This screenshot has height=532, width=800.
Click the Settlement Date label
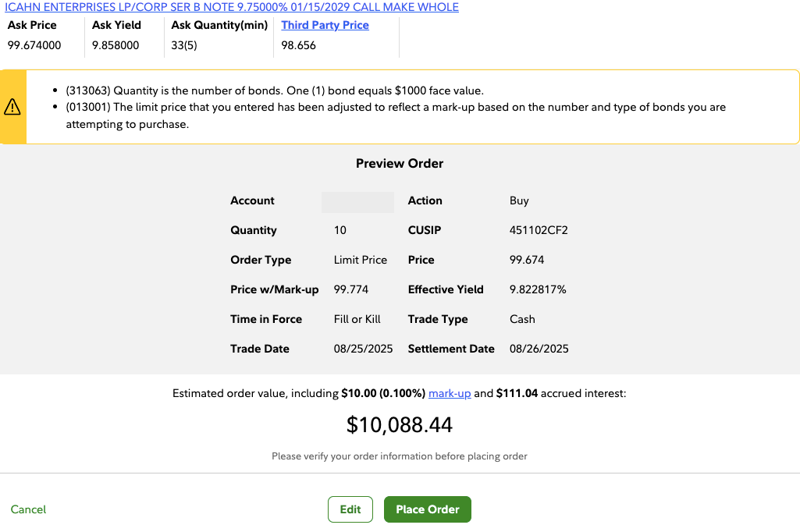tap(451, 349)
